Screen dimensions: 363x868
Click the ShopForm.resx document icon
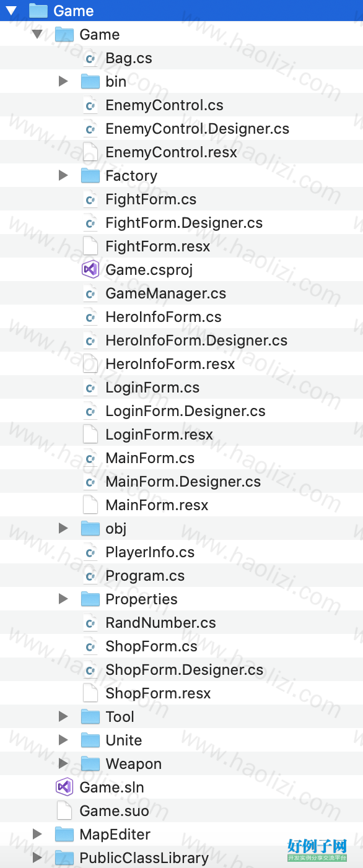(x=90, y=693)
